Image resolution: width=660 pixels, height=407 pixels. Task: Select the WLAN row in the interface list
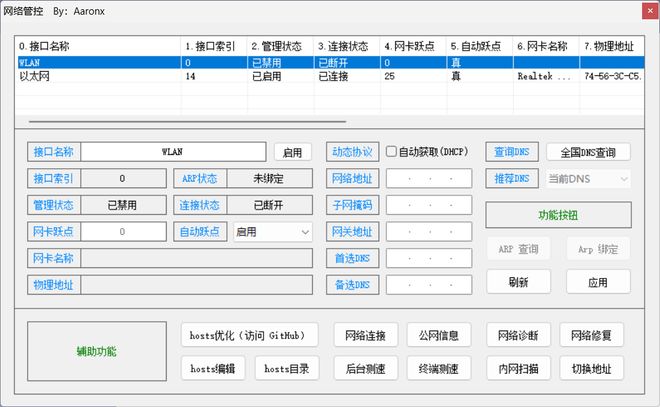[330, 62]
